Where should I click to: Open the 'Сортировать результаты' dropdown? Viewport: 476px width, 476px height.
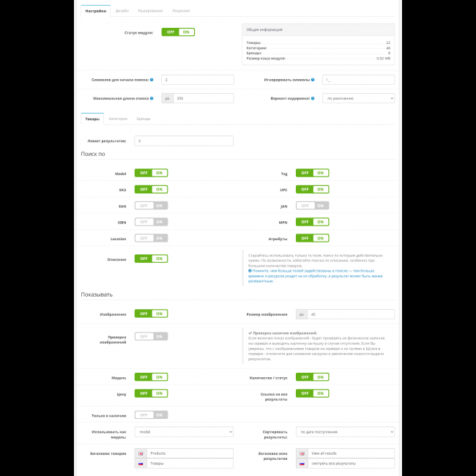coord(345,432)
